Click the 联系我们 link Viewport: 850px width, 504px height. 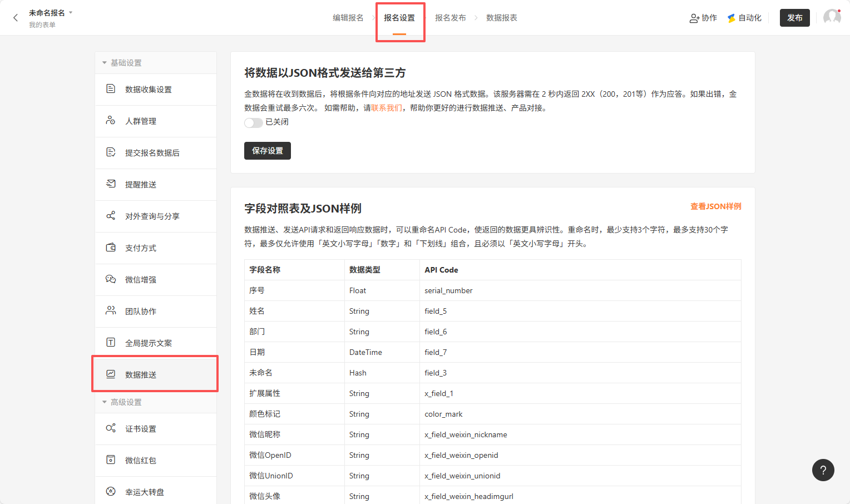tap(386, 108)
